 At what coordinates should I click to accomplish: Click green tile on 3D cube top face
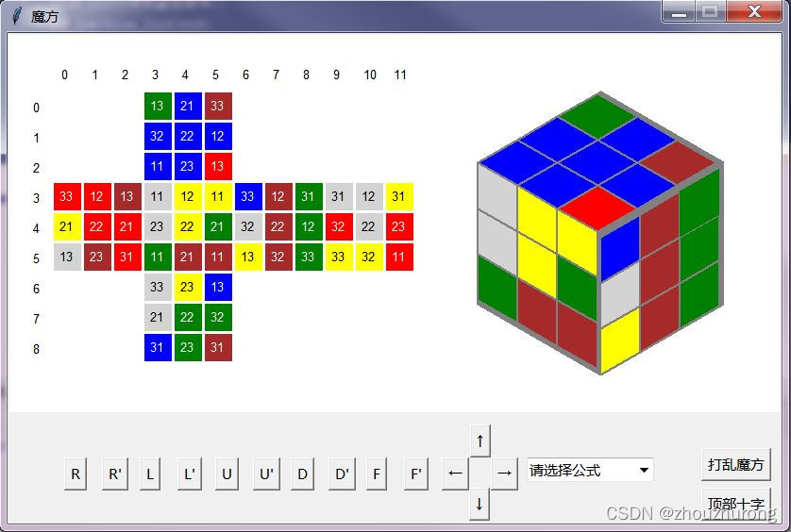click(x=598, y=116)
